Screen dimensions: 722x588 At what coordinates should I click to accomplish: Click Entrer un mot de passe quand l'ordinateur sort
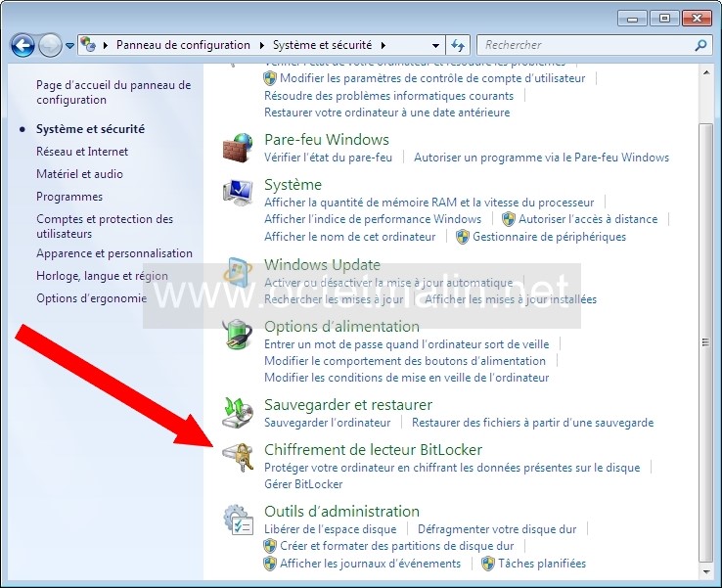tap(407, 344)
